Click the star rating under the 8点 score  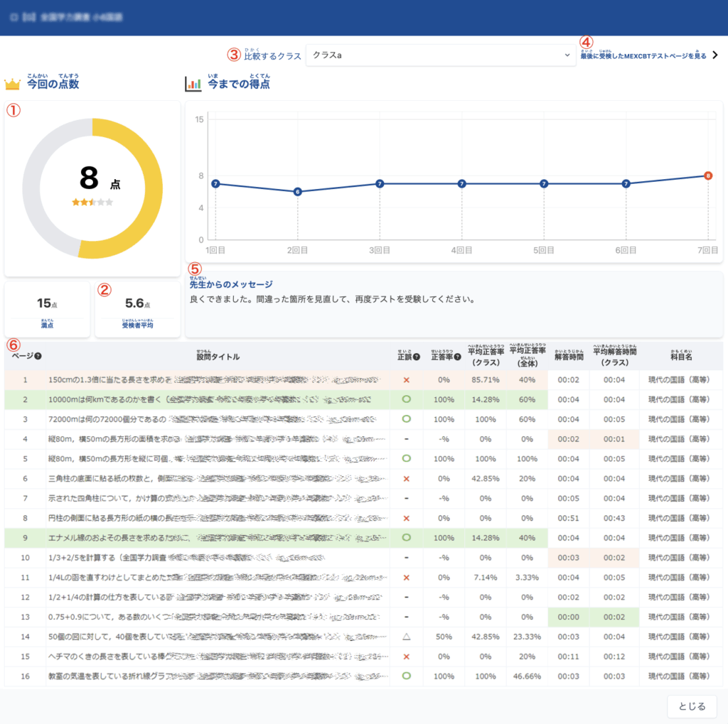point(92,202)
